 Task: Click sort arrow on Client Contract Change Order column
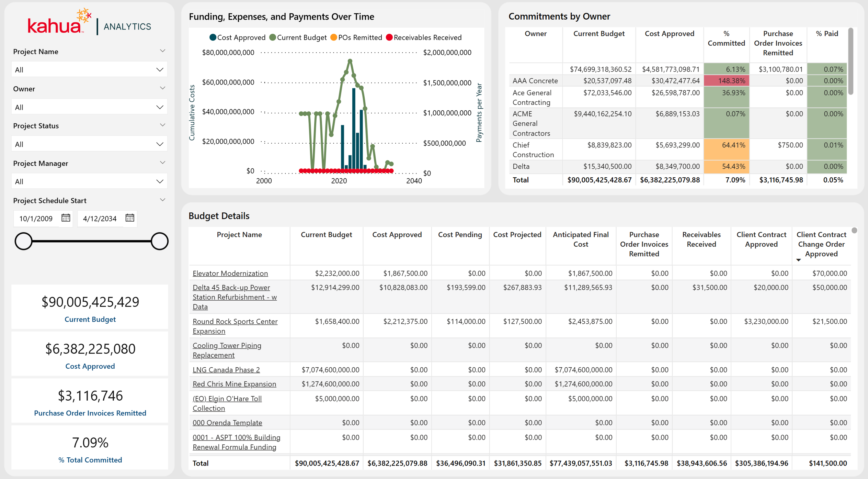(x=799, y=260)
